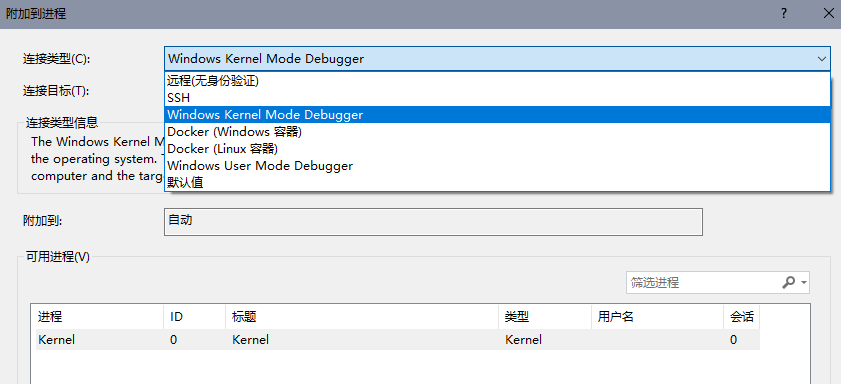Click the Kernel type cell in 类型 column
Screen dimensions: 841x384
523,339
